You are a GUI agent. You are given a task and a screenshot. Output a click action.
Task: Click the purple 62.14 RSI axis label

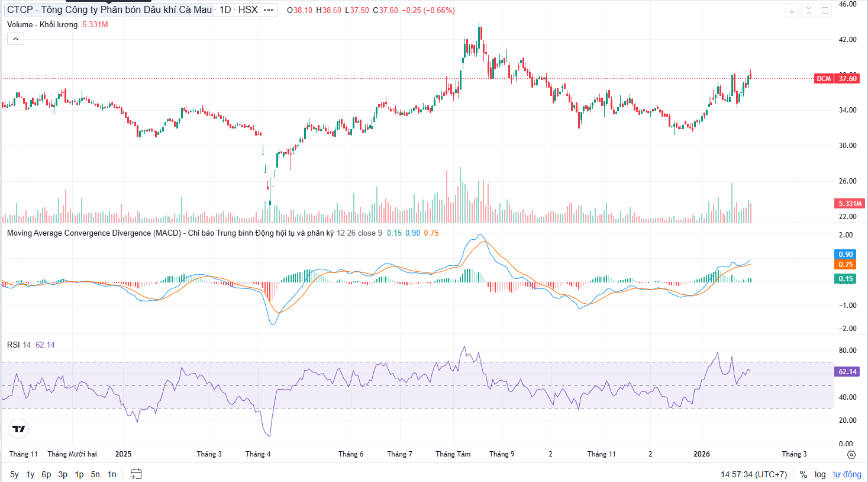(x=847, y=371)
